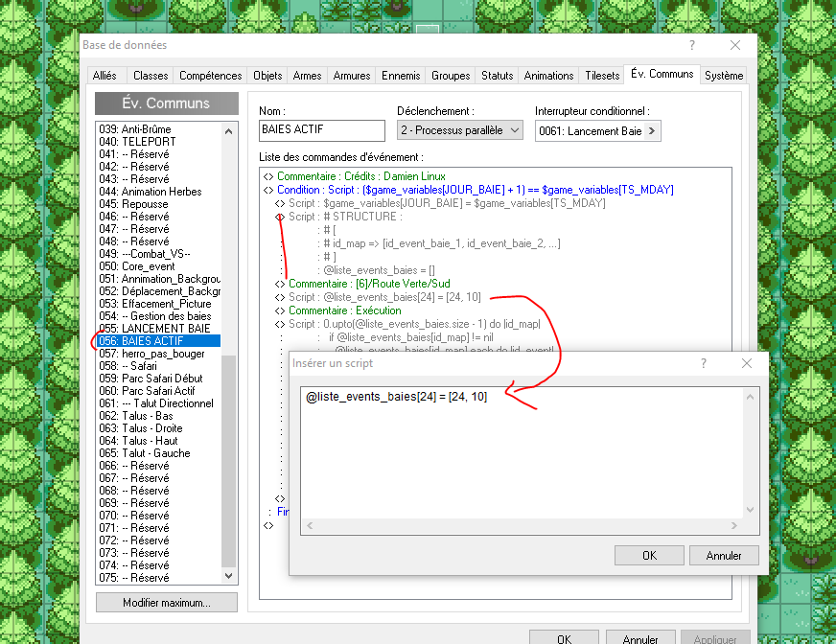Switch to the Statuts tab
The width and height of the screenshot is (836, 644).
click(x=497, y=76)
